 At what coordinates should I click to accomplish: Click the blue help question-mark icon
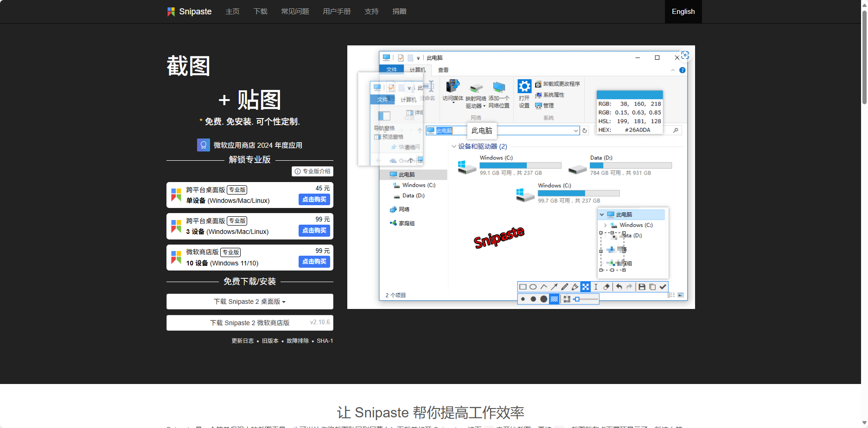(x=682, y=70)
